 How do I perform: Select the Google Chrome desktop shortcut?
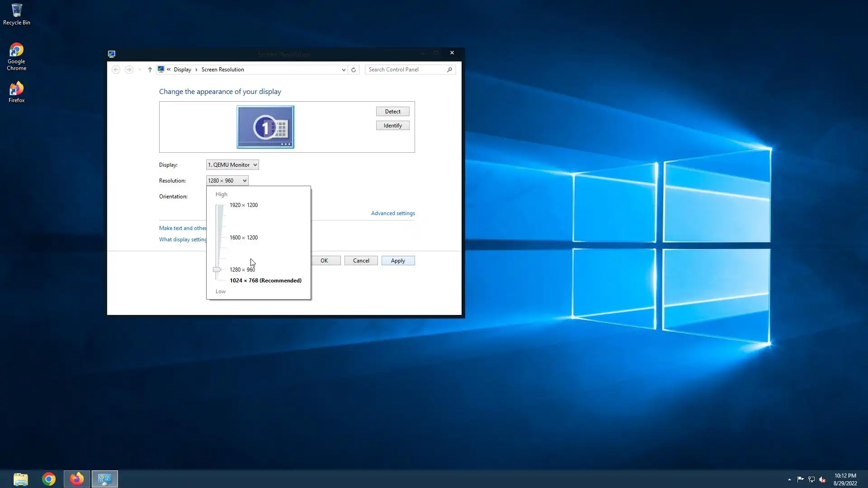17,56
